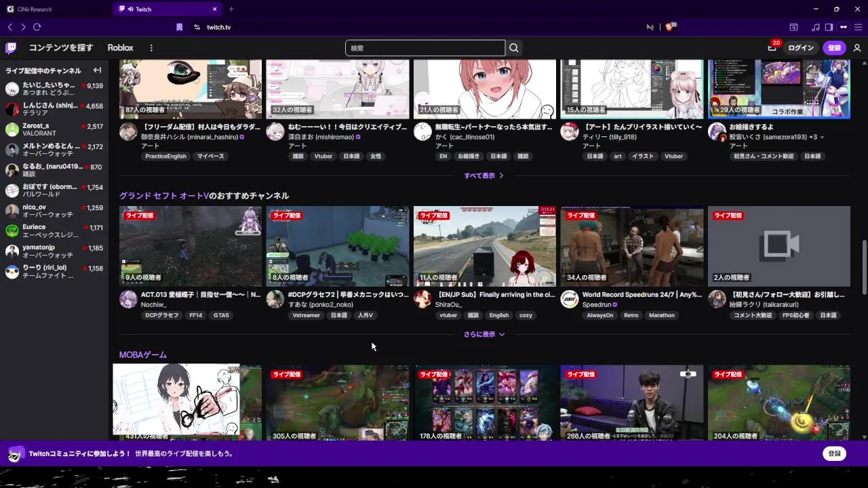Screen dimensions: 868x488
Task: Click the 登録 button in the bottom banner
Action: [x=835, y=453]
